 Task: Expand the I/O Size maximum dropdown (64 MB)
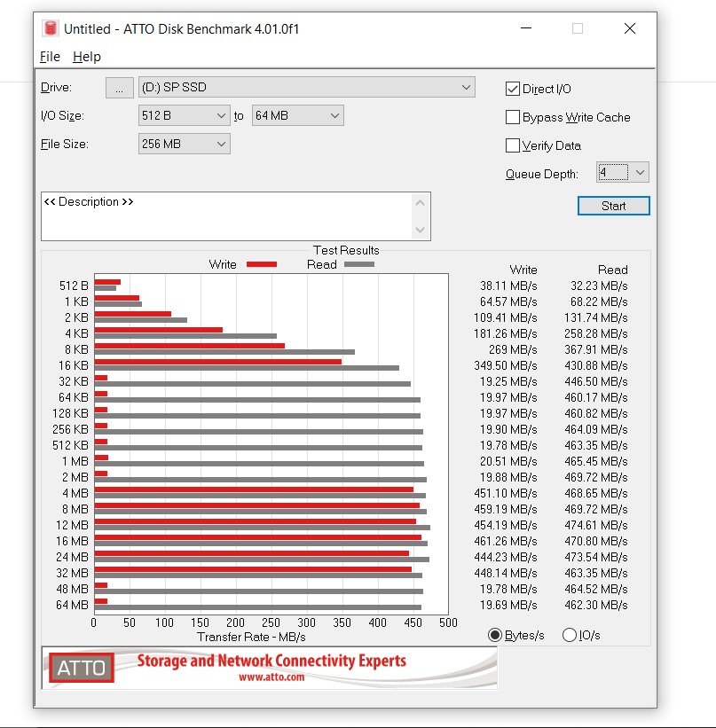298,115
